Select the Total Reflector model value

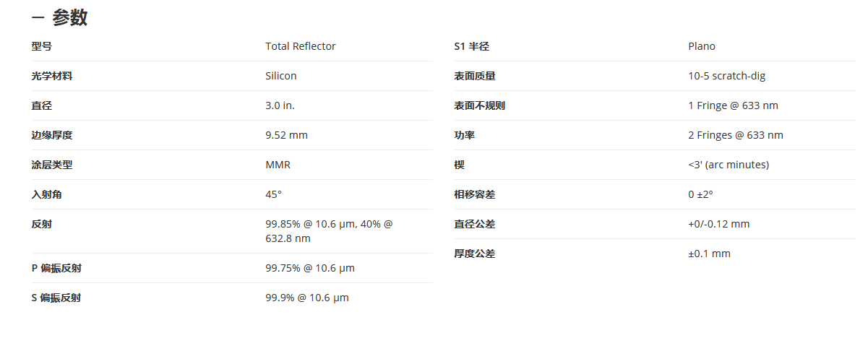click(301, 46)
